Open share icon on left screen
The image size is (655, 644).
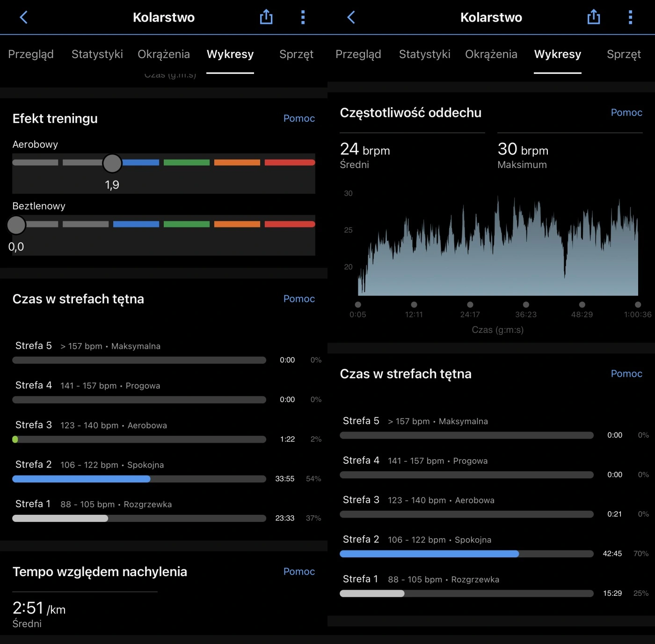coord(266,17)
